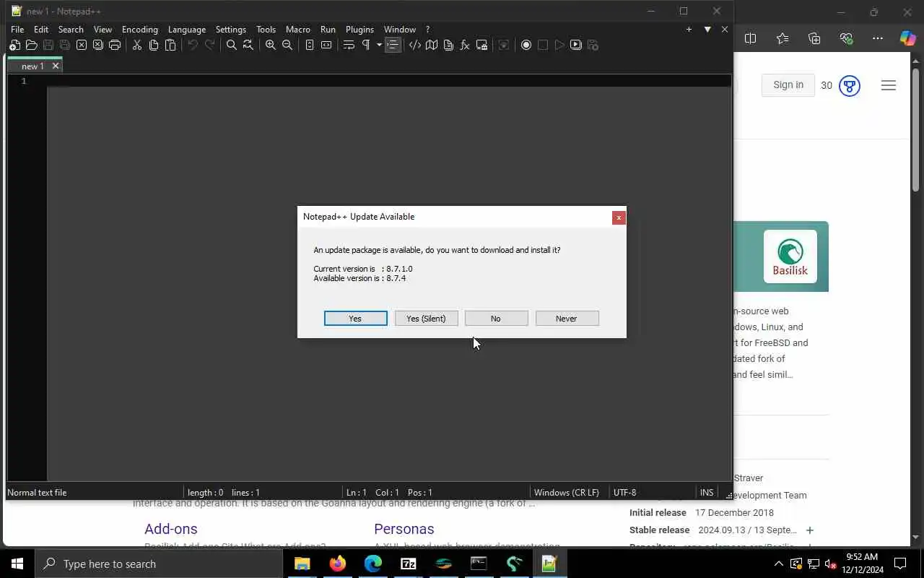Open the Add-ons link in Edge
Screen dimensions: 924x578
171,529
